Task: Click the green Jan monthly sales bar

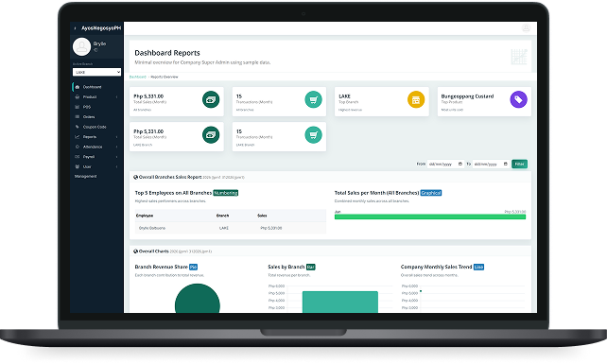Action: coord(430,217)
